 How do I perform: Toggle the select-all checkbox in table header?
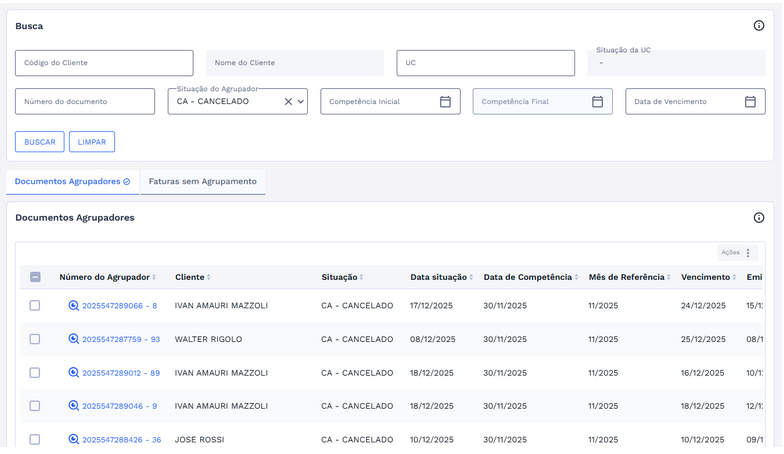click(x=35, y=277)
